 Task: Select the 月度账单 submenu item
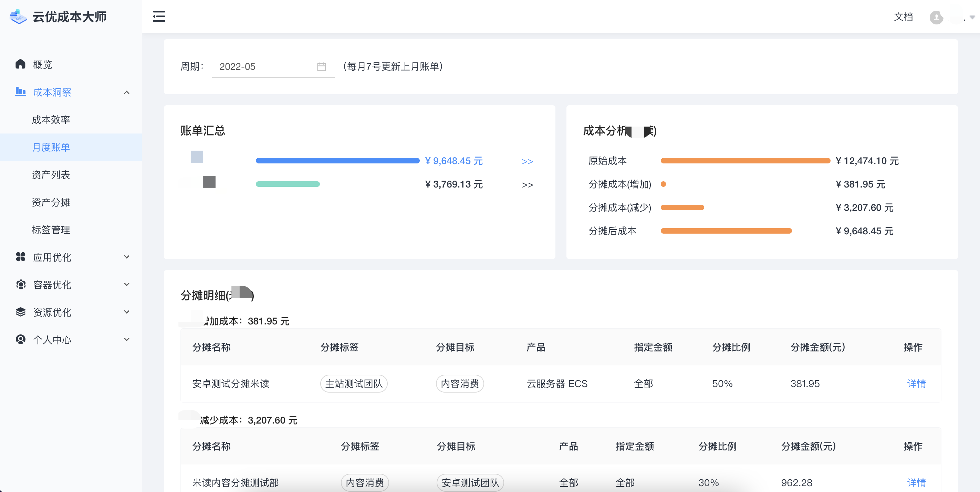71,147
